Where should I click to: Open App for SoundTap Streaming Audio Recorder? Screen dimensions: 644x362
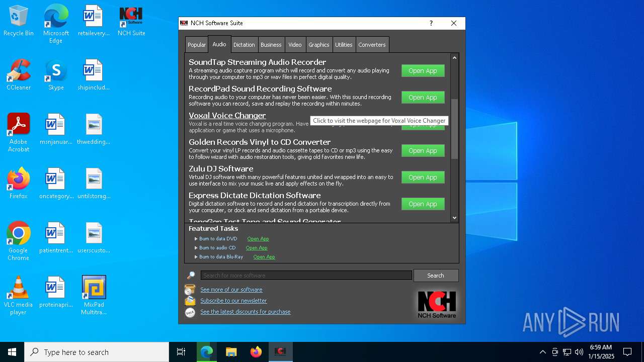423,71
